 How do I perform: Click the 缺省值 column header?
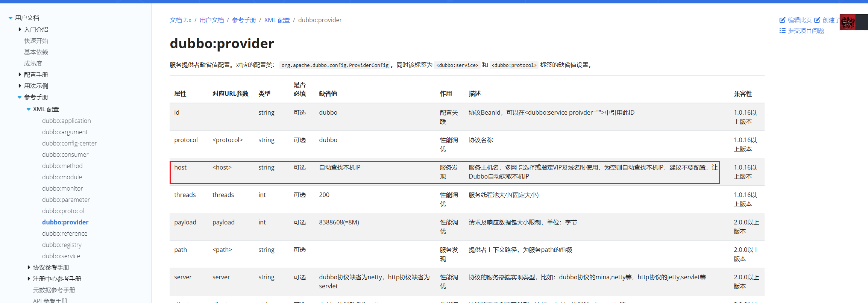coord(328,94)
